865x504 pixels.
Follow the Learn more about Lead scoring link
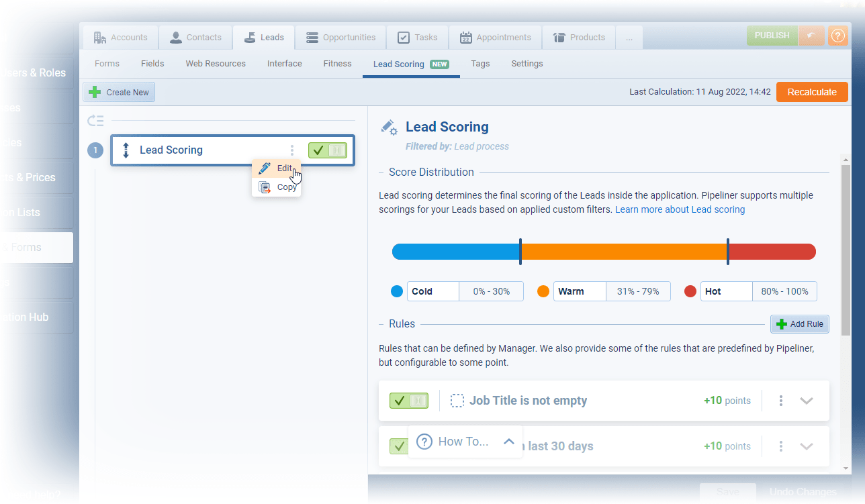[680, 209]
